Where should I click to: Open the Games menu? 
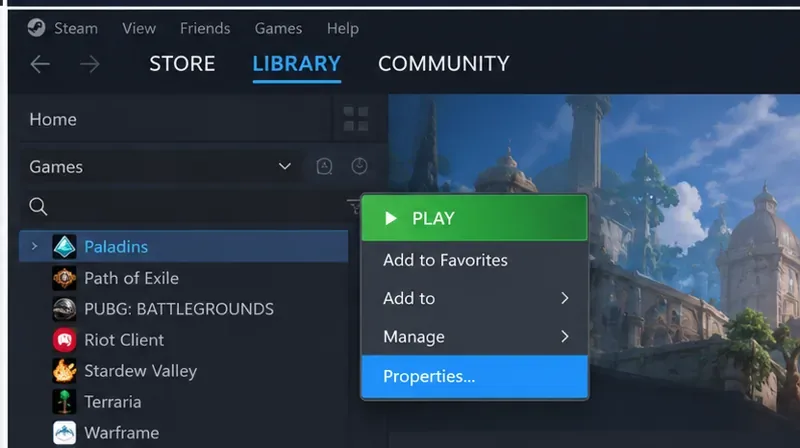(x=278, y=28)
